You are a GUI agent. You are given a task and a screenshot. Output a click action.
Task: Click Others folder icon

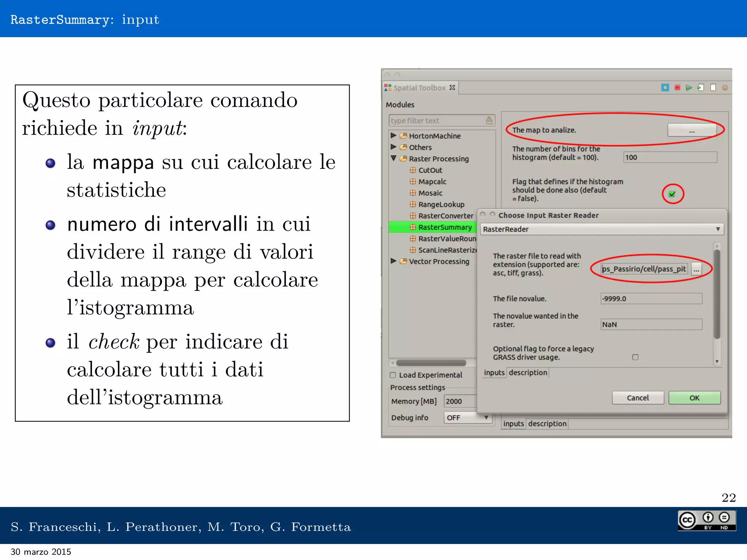point(403,147)
